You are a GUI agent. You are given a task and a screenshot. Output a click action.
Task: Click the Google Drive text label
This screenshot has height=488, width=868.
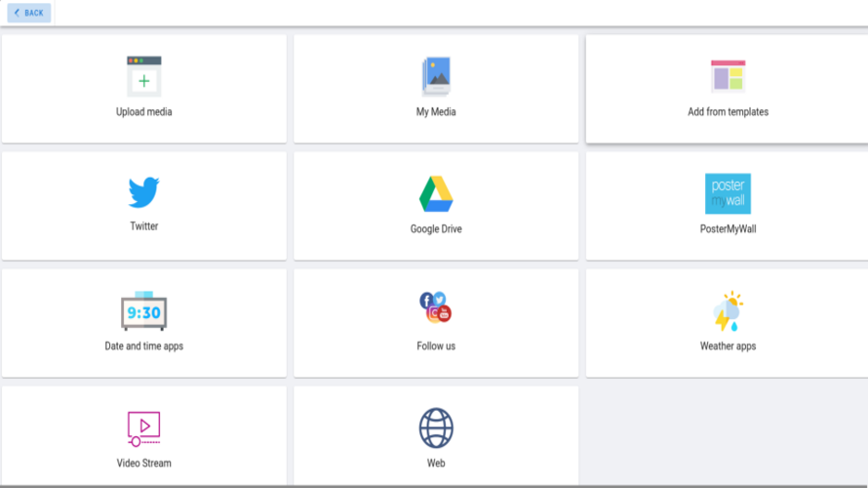[x=436, y=229]
